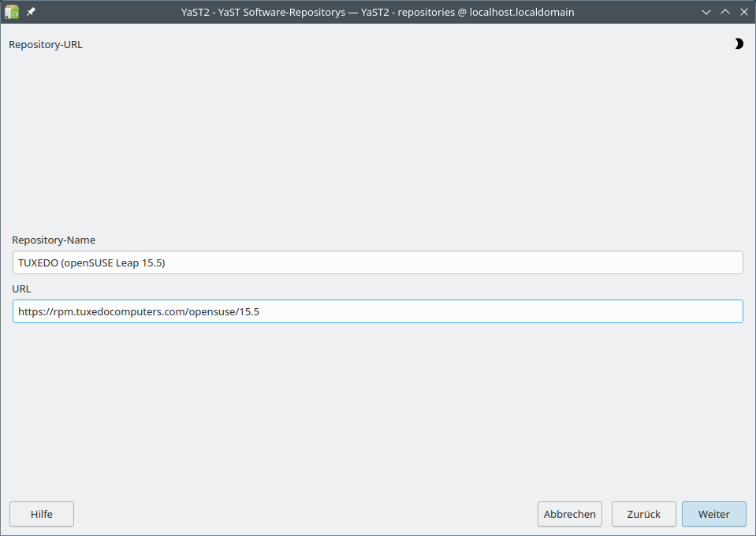This screenshot has height=536, width=756.
Task: Click the minimize window chevron
Action: [706, 12]
